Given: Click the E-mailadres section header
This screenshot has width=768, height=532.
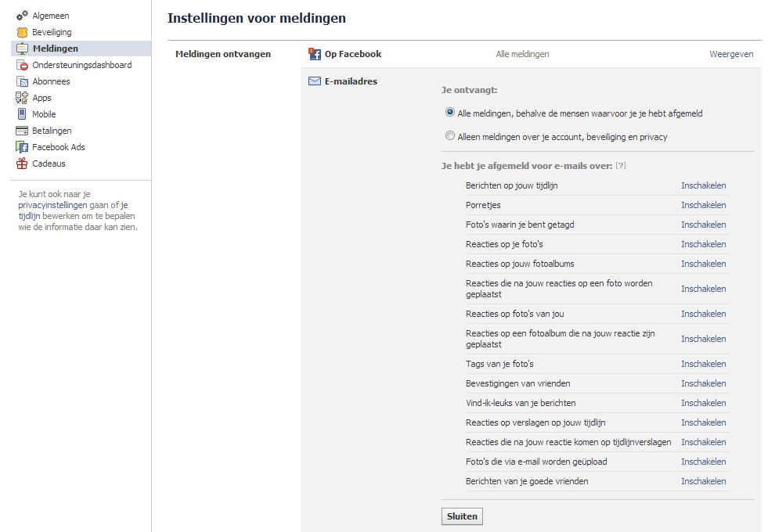Looking at the screenshot, I should coord(351,81).
